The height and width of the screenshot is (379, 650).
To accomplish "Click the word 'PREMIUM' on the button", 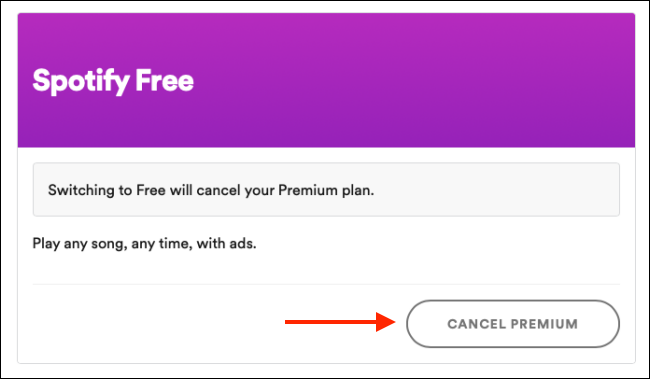I will pos(544,324).
